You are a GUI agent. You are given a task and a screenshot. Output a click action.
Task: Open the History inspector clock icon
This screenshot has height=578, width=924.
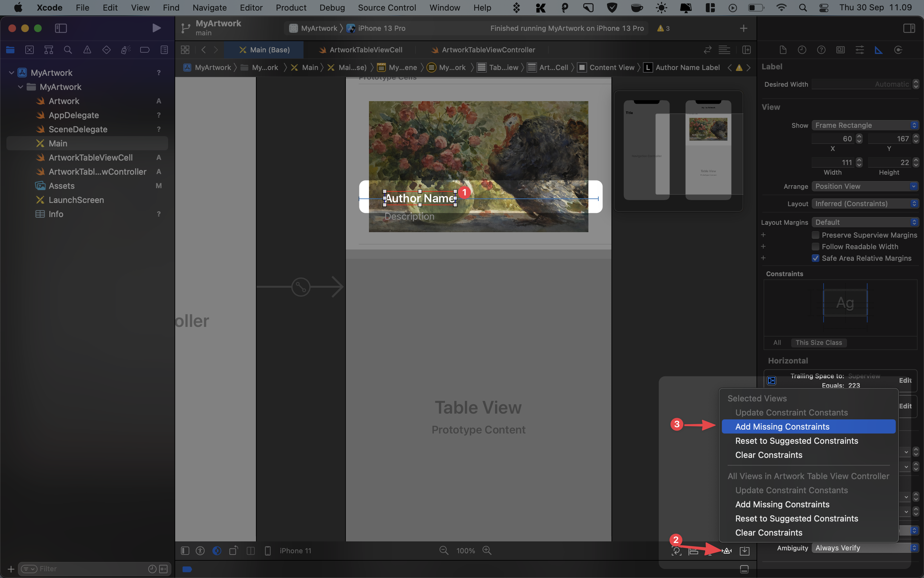pyautogui.click(x=802, y=50)
